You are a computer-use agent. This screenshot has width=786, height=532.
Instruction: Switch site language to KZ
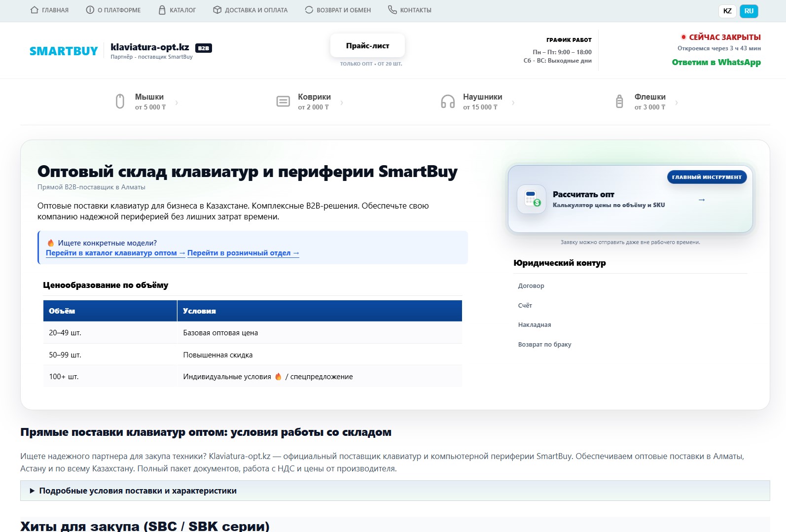click(727, 11)
